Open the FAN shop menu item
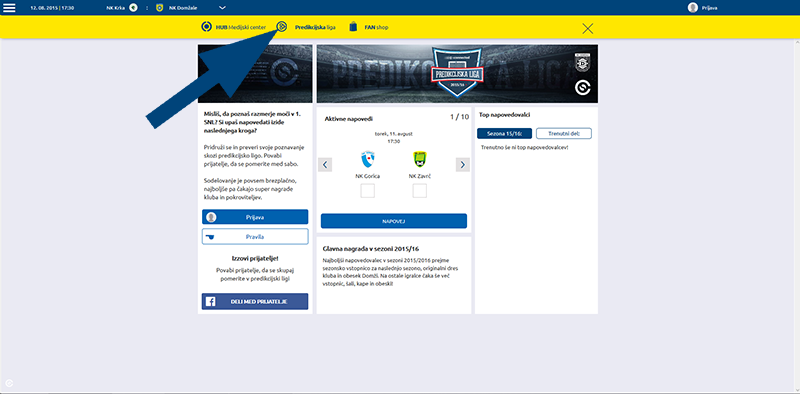This screenshot has width=800, height=394. 376,27
